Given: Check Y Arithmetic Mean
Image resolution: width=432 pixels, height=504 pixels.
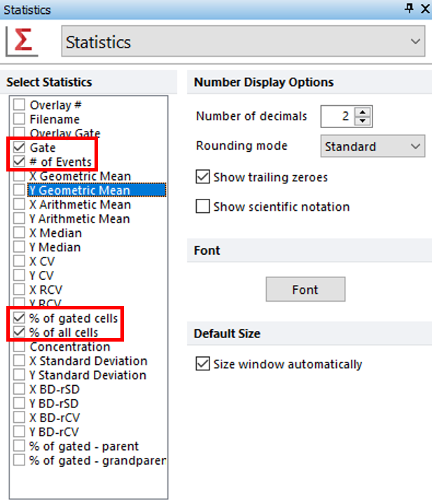Looking at the screenshot, I should pos(20,218).
